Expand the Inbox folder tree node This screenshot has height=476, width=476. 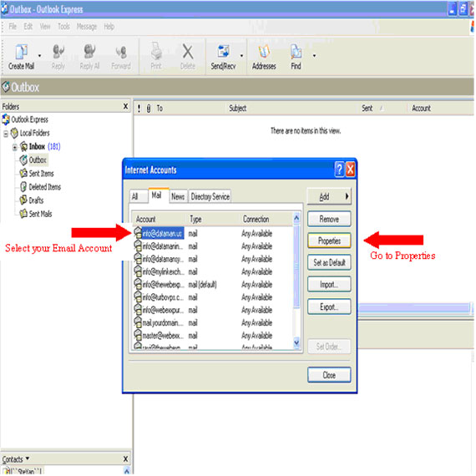[14, 148]
